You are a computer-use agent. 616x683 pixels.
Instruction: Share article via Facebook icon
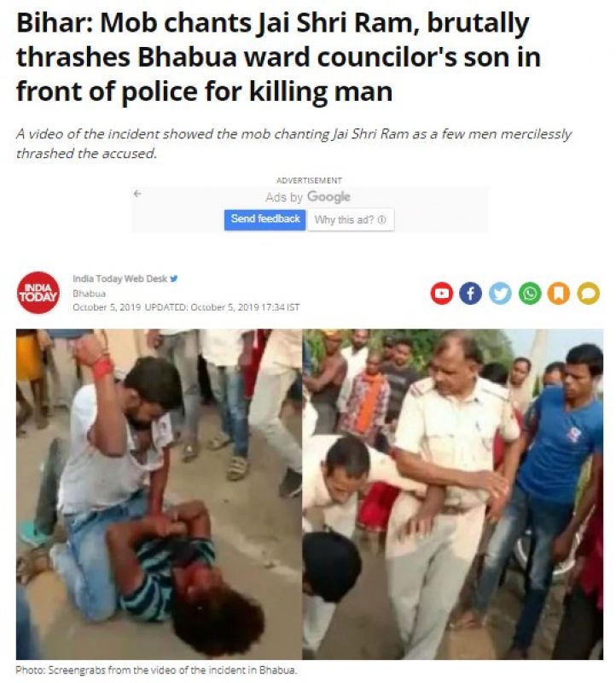pos(471,293)
